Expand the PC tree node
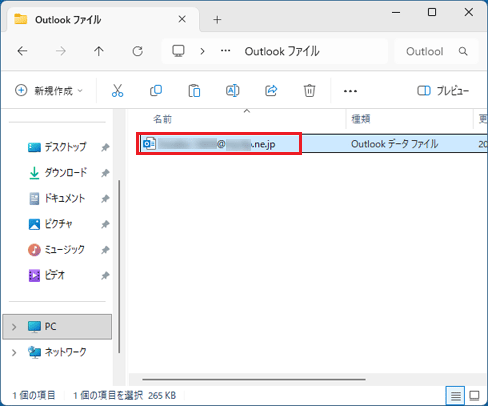The height and width of the screenshot is (406, 488). pyautogui.click(x=14, y=327)
